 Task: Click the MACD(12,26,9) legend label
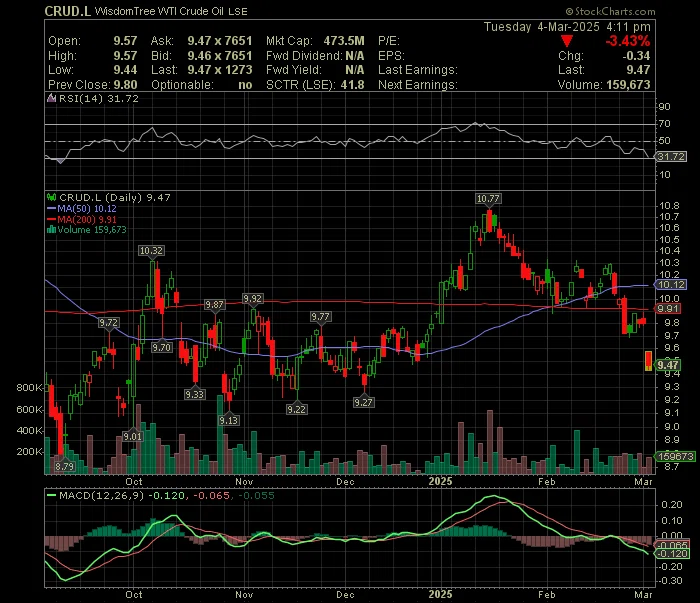(101, 495)
